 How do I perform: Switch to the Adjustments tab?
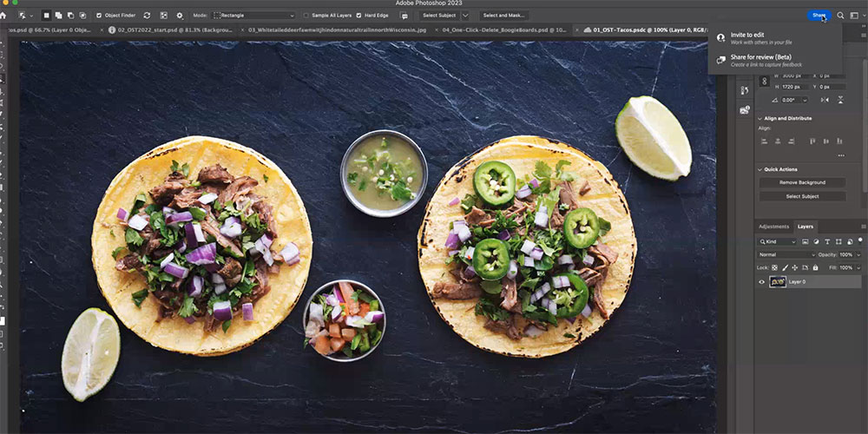coord(773,227)
